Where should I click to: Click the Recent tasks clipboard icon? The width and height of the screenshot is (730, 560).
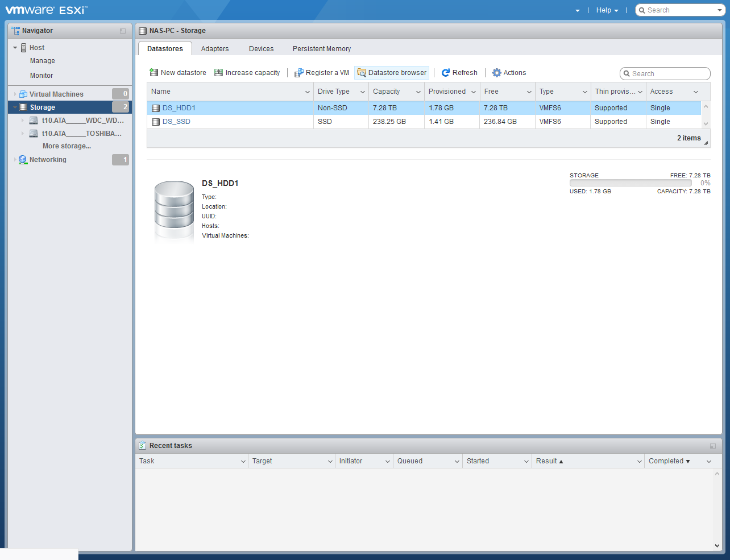(x=142, y=446)
